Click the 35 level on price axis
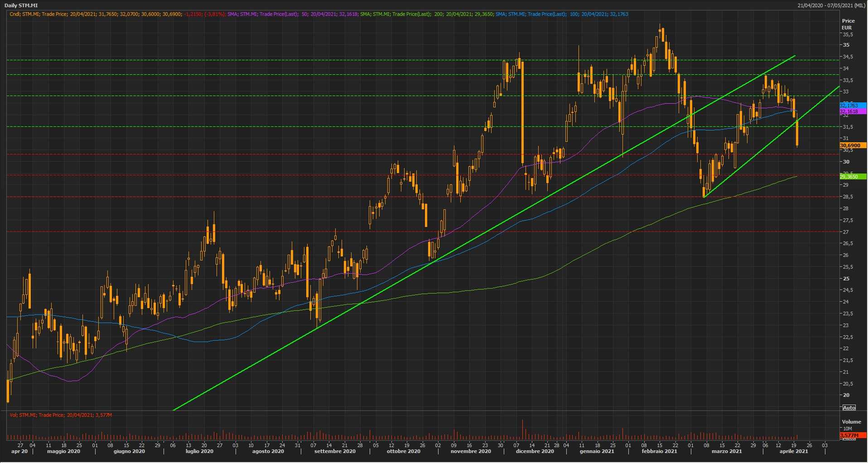This screenshot has height=463, width=868. coord(846,45)
